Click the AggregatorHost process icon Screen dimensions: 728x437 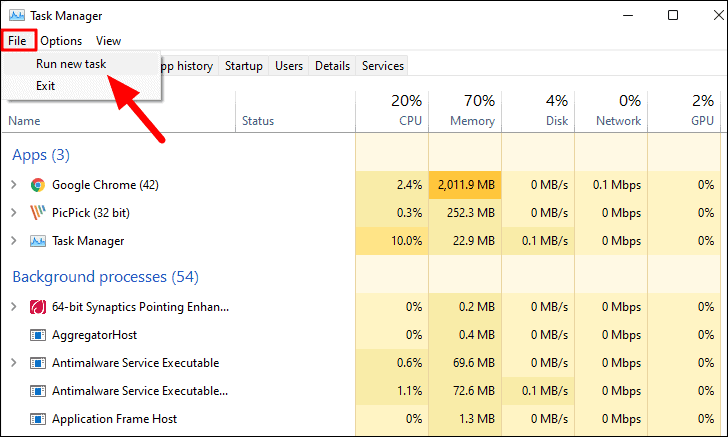point(38,335)
